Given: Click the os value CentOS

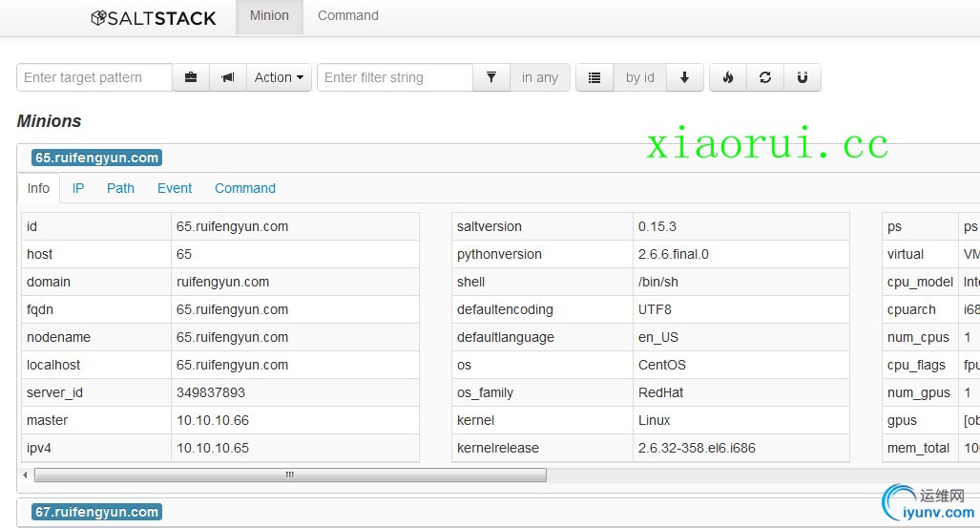Looking at the screenshot, I should pyautogui.click(x=662, y=365).
